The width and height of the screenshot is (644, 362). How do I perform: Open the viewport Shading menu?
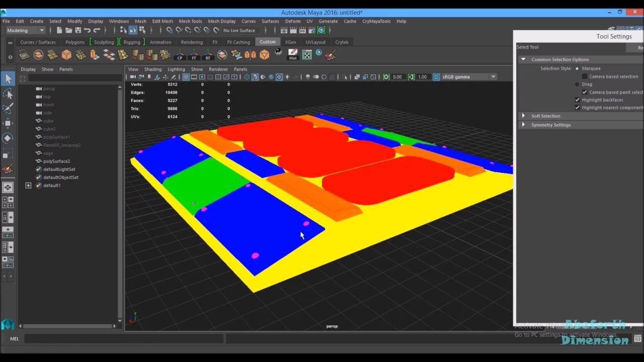pos(153,69)
